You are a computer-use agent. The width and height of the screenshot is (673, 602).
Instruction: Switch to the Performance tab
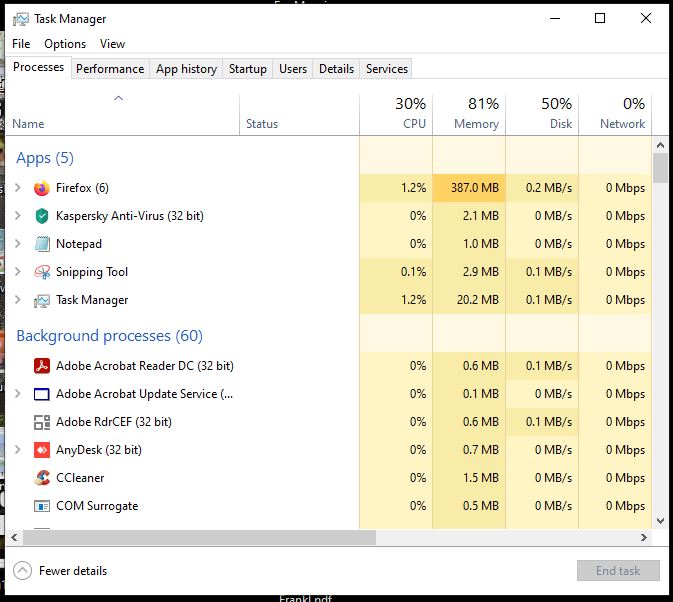click(x=110, y=69)
